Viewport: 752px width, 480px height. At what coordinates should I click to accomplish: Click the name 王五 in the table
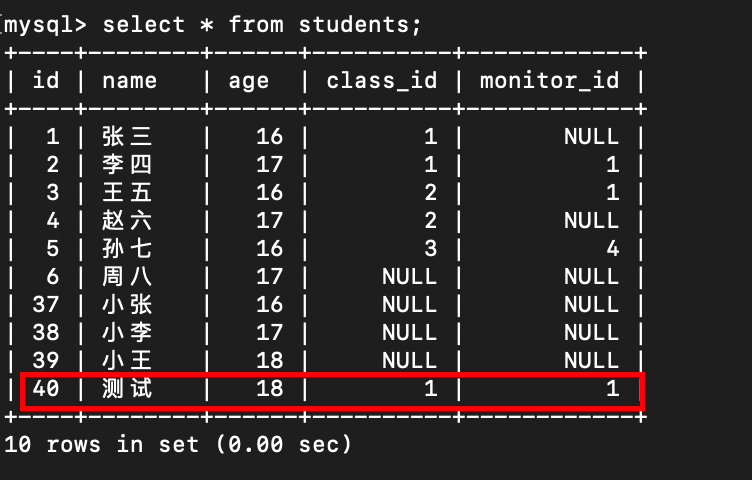tap(127, 192)
